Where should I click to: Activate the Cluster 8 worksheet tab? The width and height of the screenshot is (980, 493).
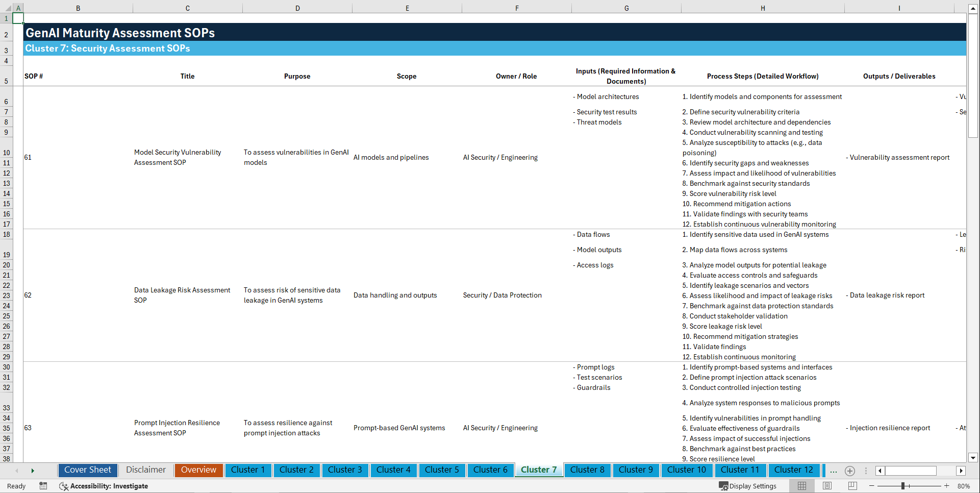click(587, 470)
